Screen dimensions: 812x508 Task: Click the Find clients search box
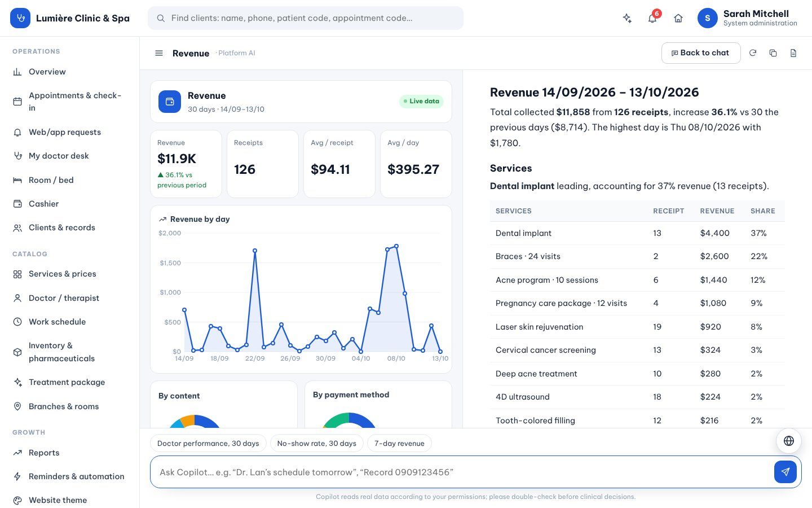point(306,18)
